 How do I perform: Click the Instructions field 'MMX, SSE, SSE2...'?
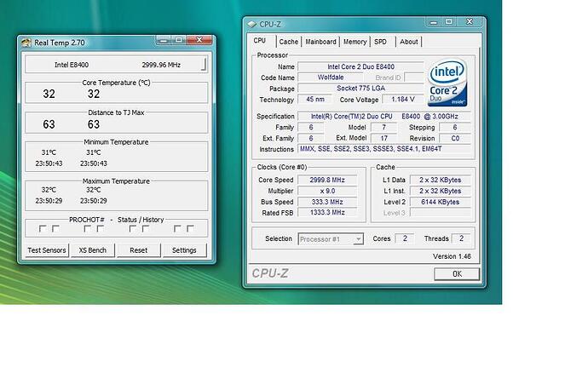384,149
